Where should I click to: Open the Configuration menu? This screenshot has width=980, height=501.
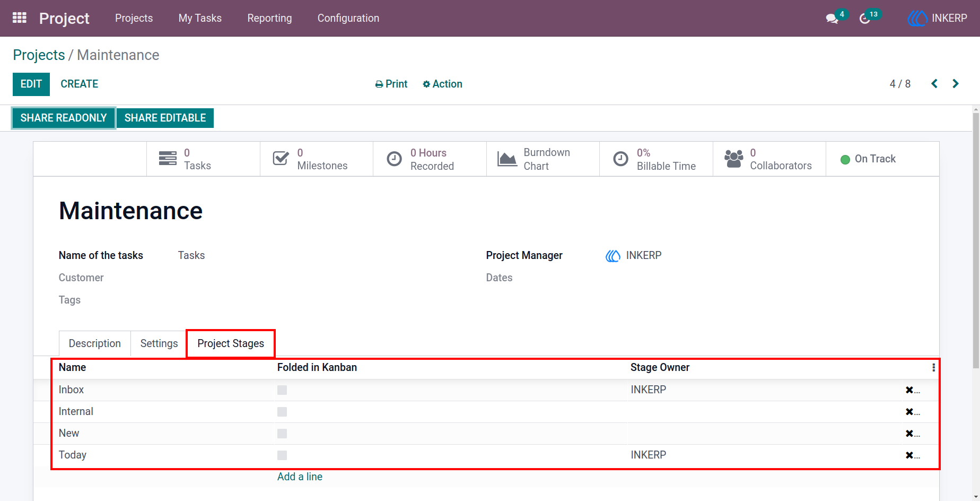click(x=348, y=18)
